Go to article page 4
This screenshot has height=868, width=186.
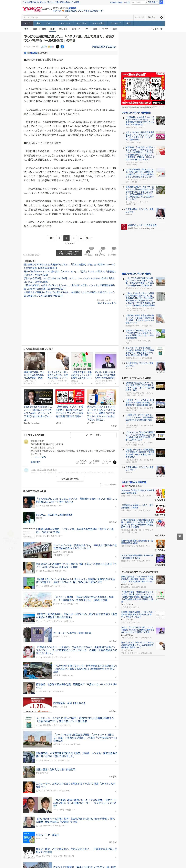pyautogui.click(x=81, y=238)
